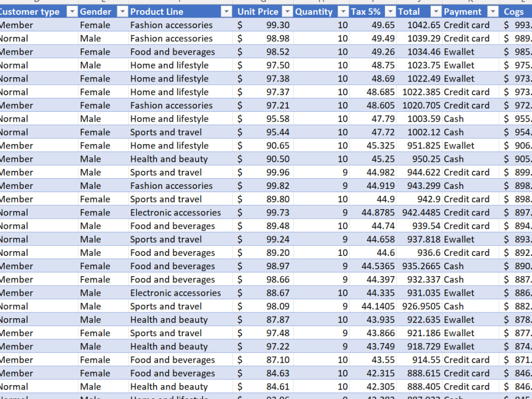The width and height of the screenshot is (532, 399).
Task: Select the total cell 932.337
Action: (x=419, y=280)
